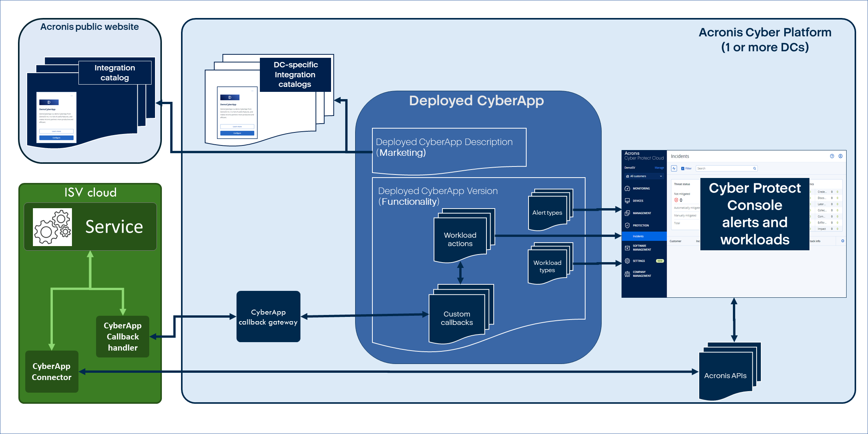The width and height of the screenshot is (868, 434).
Task: Open Monitoring via its gauge icon
Action: (x=627, y=188)
